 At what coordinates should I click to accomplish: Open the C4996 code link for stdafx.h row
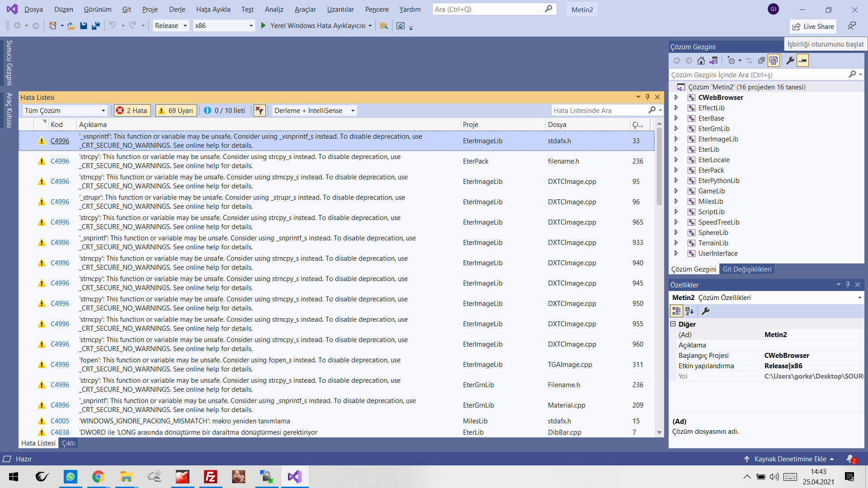[x=60, y=141]
